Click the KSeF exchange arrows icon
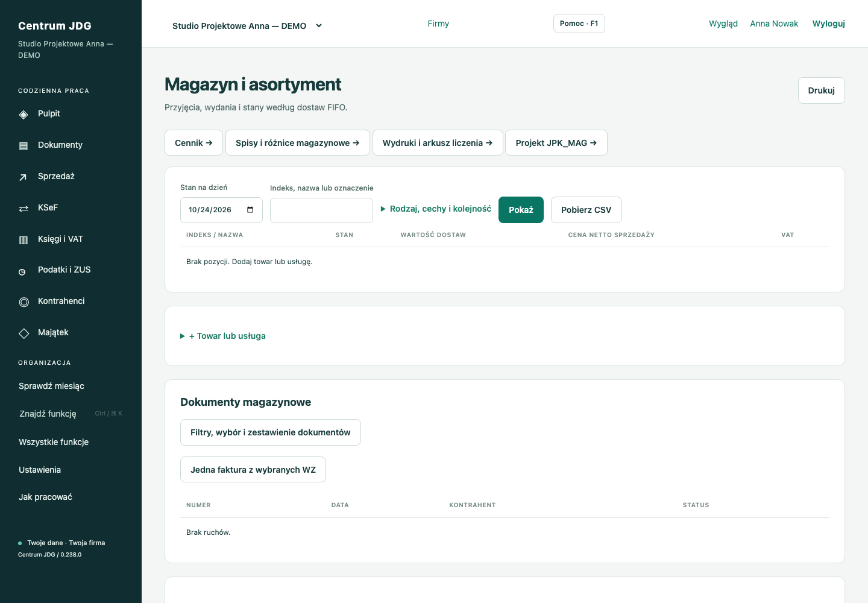Image resolution: width=868 pixels, height=603 pixels. tap(24, 209)
